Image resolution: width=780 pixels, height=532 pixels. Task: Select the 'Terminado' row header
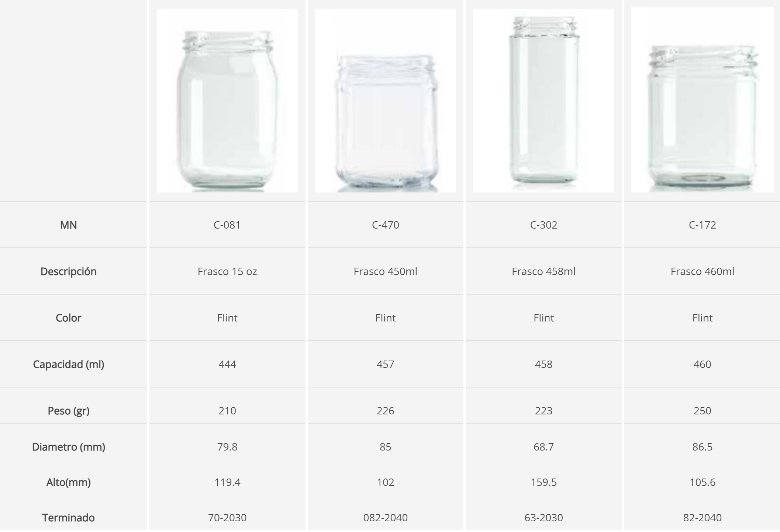tap(69, 518)
